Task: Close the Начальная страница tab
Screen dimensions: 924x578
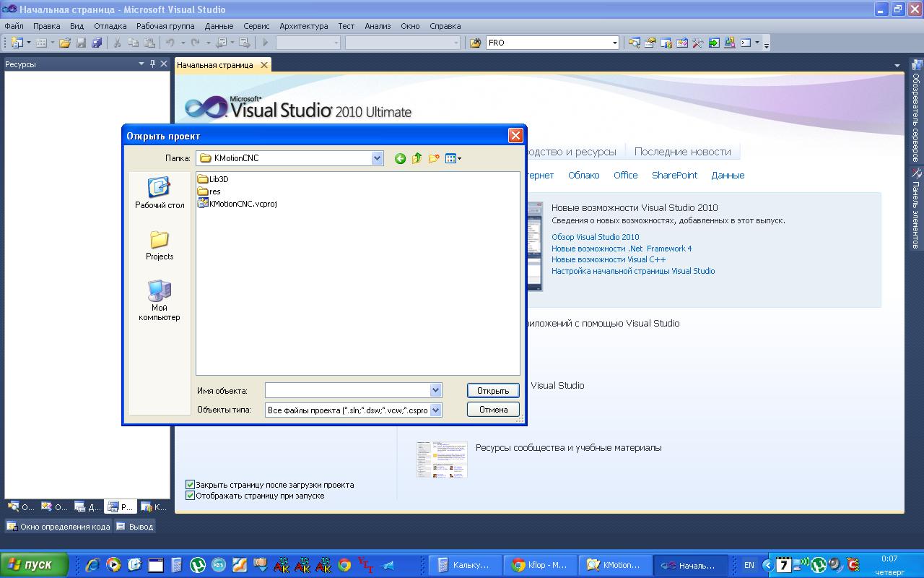Action: click(x=264, y=65)
